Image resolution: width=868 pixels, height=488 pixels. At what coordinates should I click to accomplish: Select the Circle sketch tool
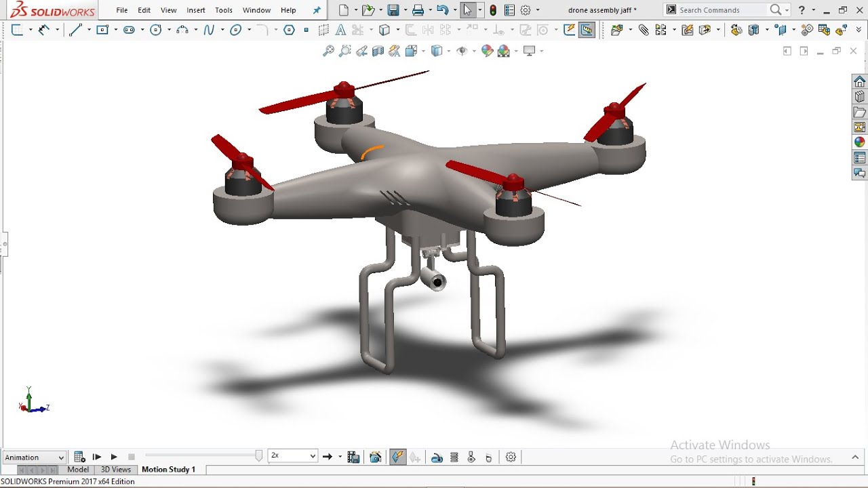(155, 30)
